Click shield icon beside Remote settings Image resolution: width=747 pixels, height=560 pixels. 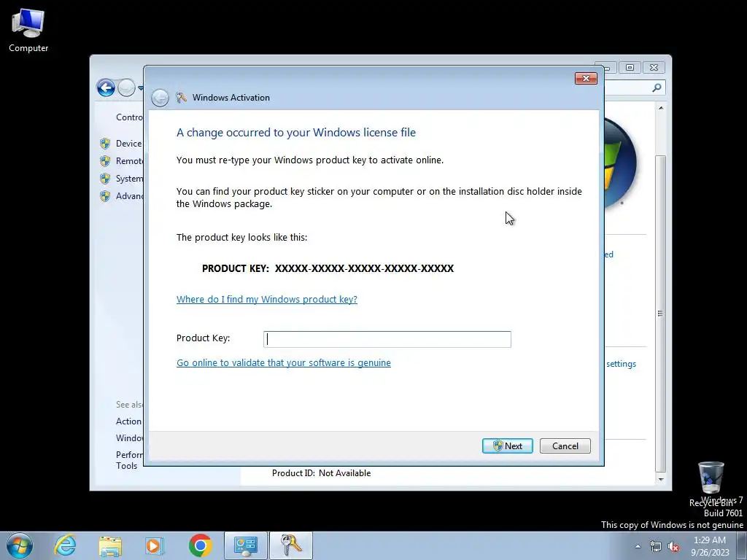pos(105,161)
